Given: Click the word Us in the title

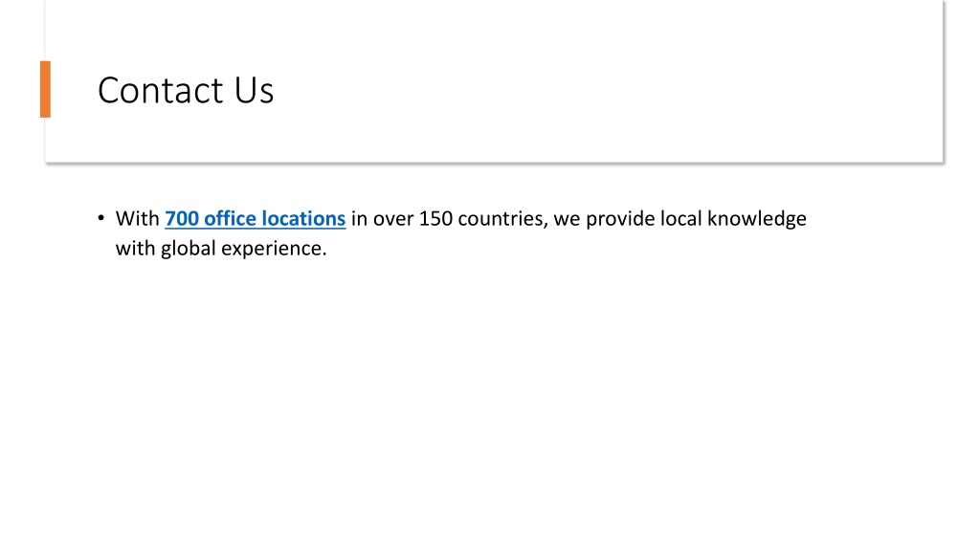Looking at the screenshot, I should [255, 91].
